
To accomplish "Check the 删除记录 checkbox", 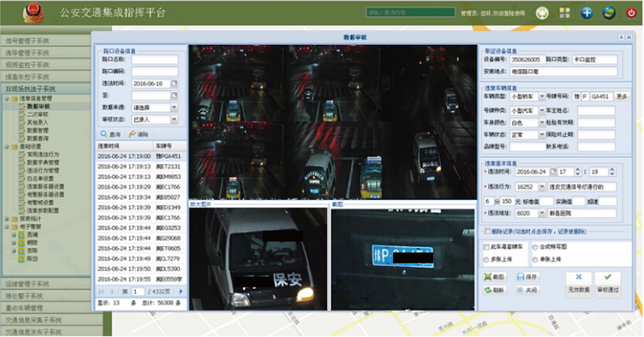I will coord(487,232).
